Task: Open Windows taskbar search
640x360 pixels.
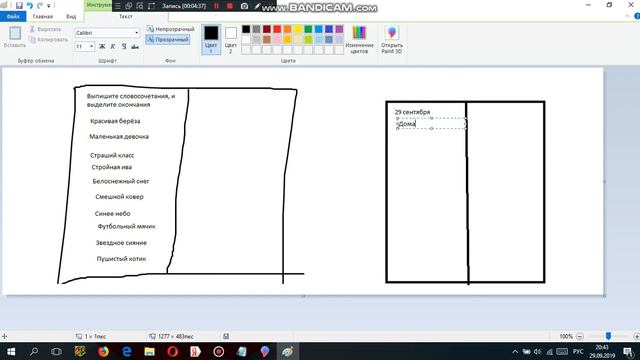Action: pyautogui.click(x=34, y=351)
